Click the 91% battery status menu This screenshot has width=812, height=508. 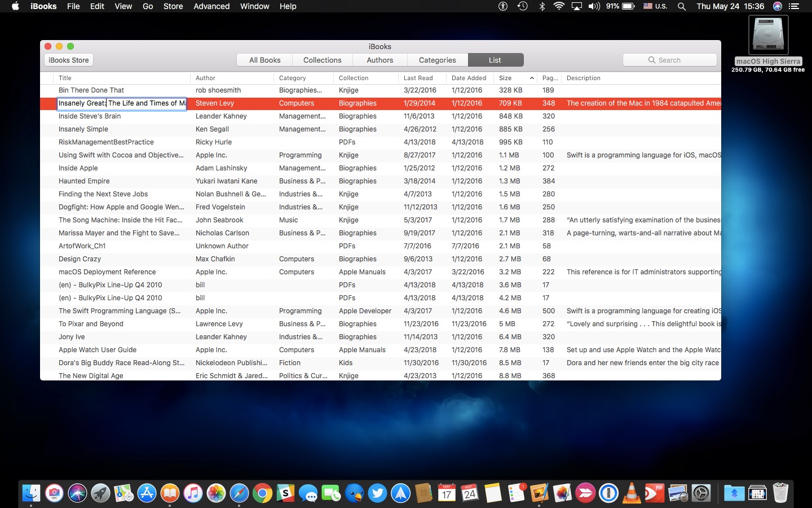[x=620, y=6]
